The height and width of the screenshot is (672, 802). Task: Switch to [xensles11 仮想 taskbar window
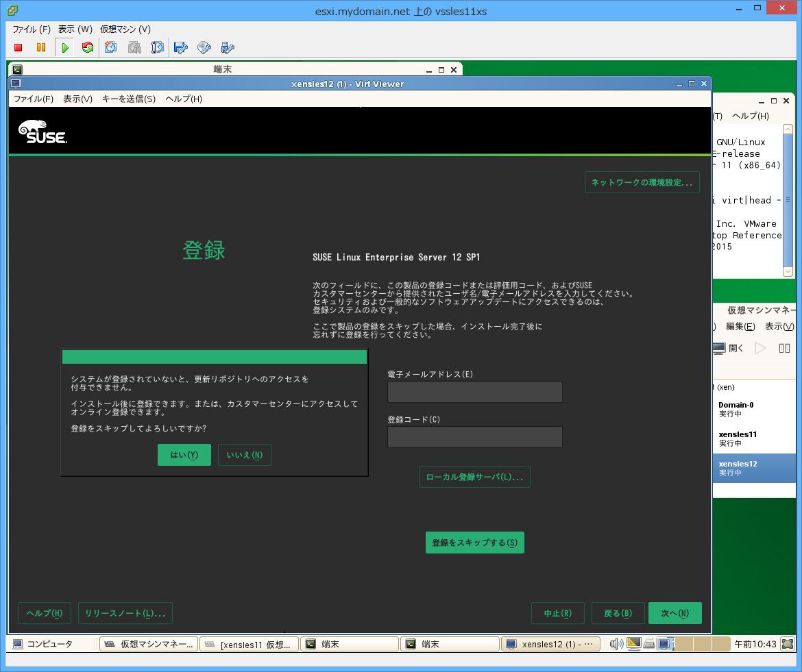[249, 644]
